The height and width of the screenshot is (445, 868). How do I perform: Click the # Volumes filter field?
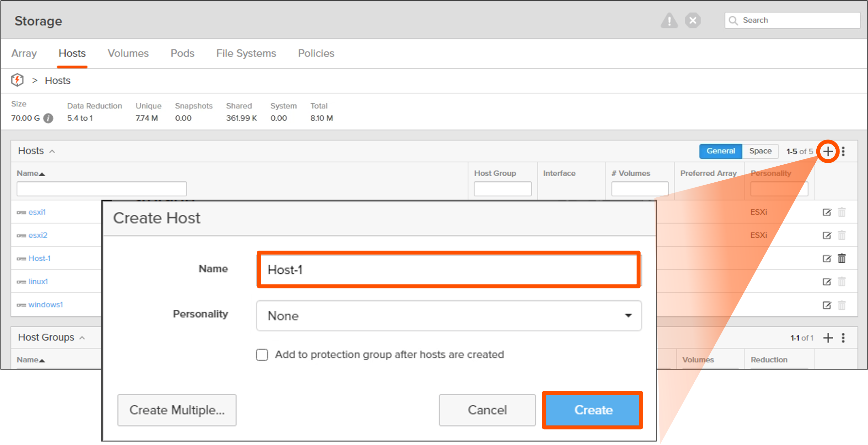click(639, 189)
